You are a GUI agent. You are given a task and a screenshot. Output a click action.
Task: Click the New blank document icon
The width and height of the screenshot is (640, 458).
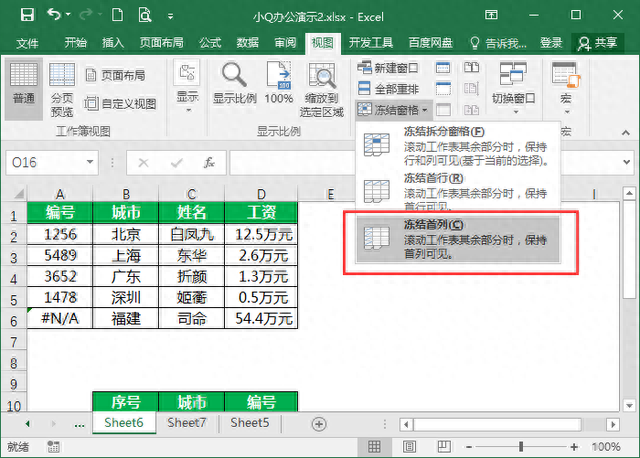pos(117,16)
